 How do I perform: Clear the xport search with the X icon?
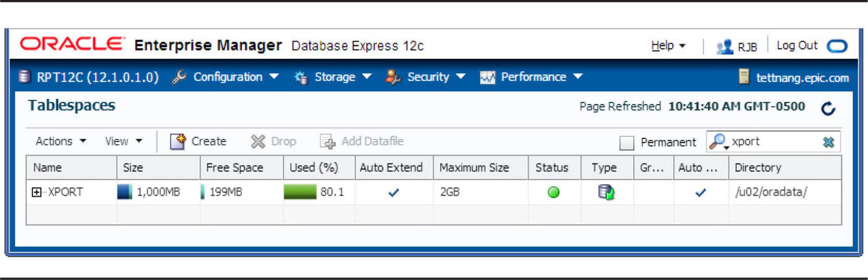pos(828,142)
